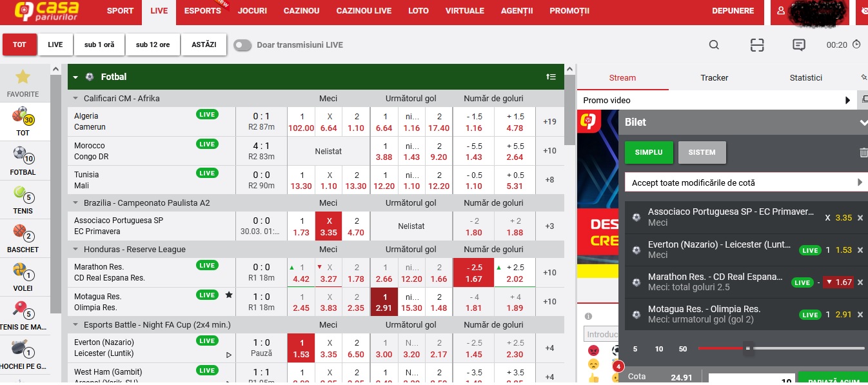Collapse the Fotbal section header
Viewport: 868px width, 385px height.
[75, 77]
